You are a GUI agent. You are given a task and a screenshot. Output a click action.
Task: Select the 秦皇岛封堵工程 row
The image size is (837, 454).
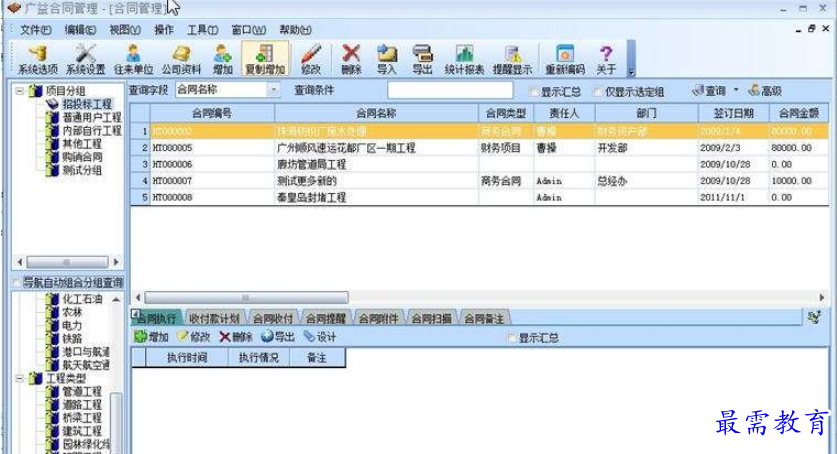tap(479, 197)
